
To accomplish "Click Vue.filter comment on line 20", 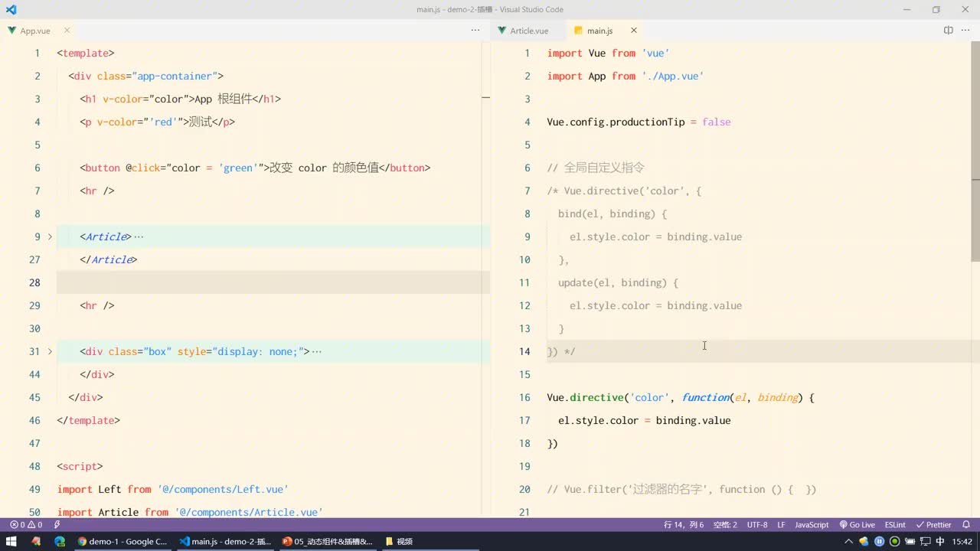I will tap(681, 490).
